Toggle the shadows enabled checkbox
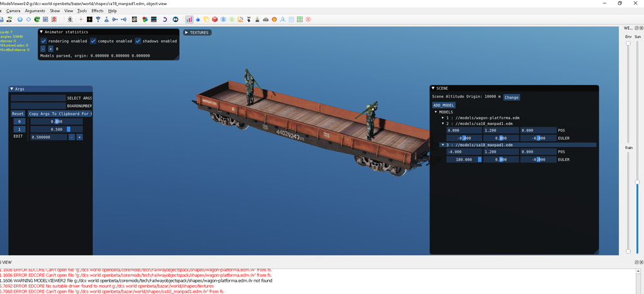 (x=138, y=41)
